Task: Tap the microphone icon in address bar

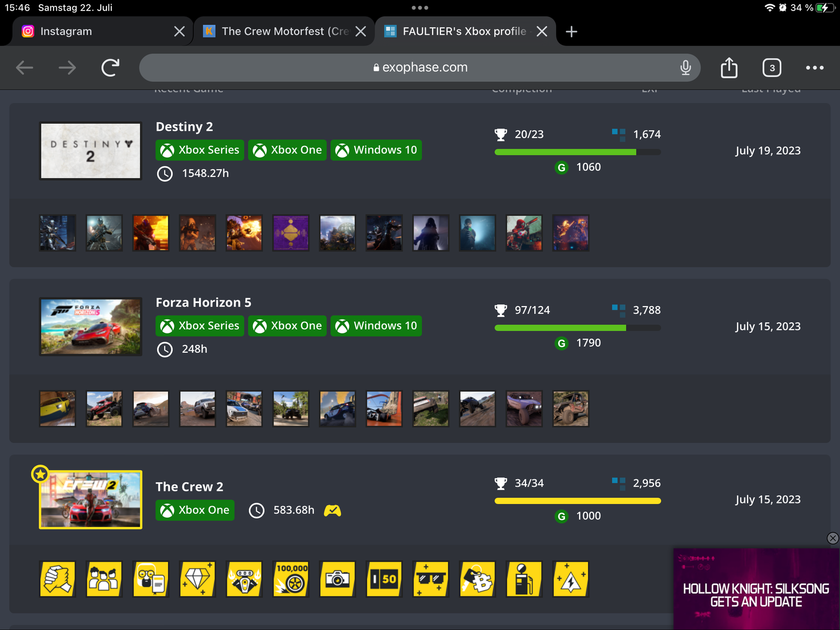Action: pos(685,67)
